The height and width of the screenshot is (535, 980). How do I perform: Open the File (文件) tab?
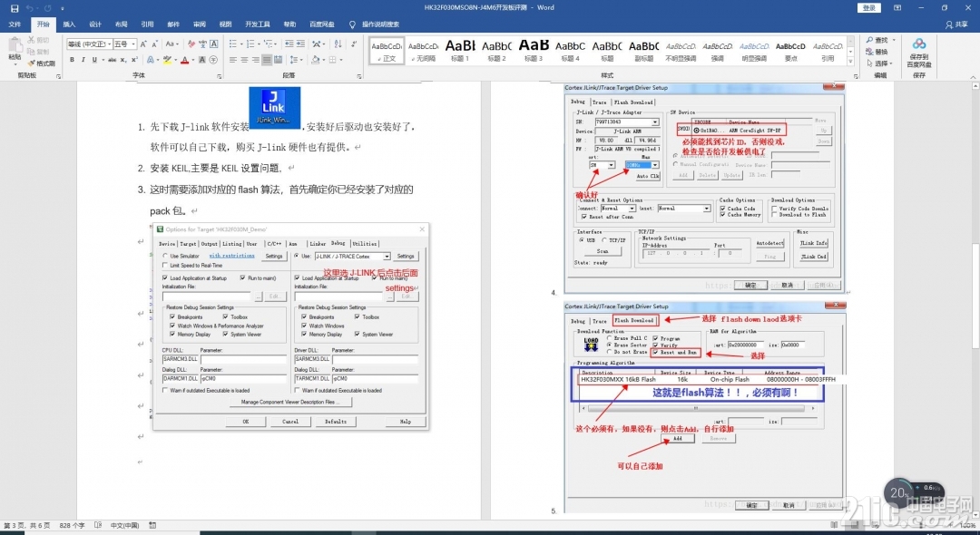15,24
